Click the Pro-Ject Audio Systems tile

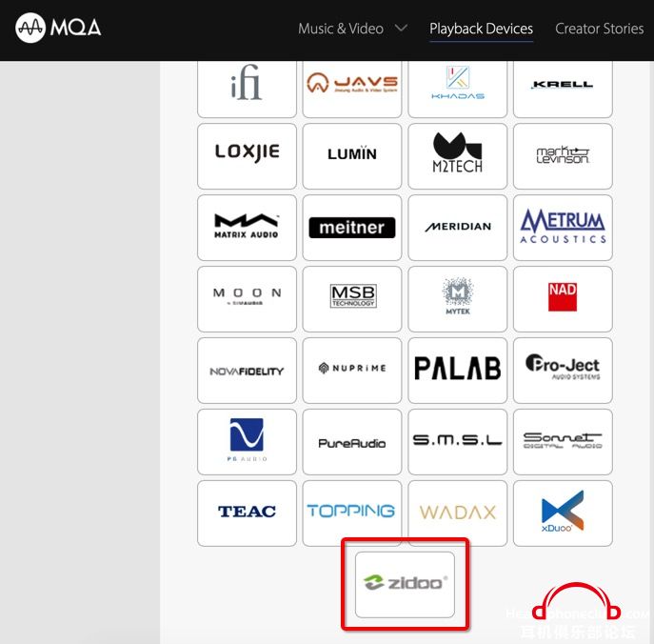(x=563, y=371)
